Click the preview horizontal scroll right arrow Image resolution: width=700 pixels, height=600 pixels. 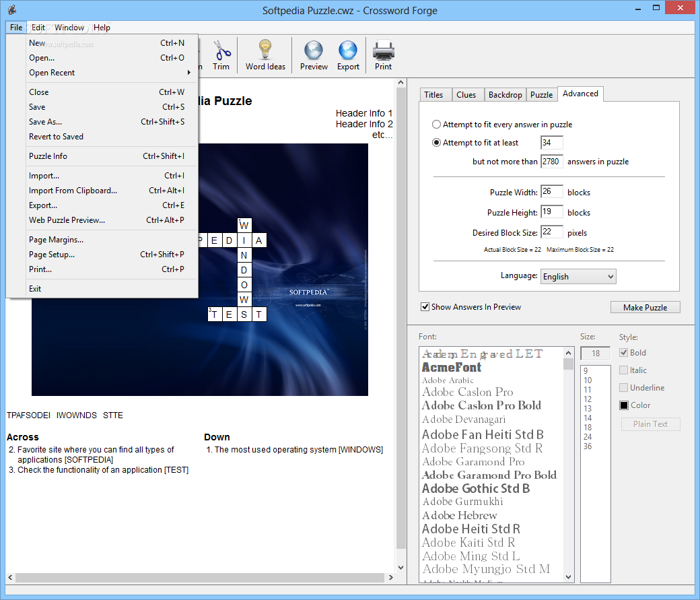(390, 577)
